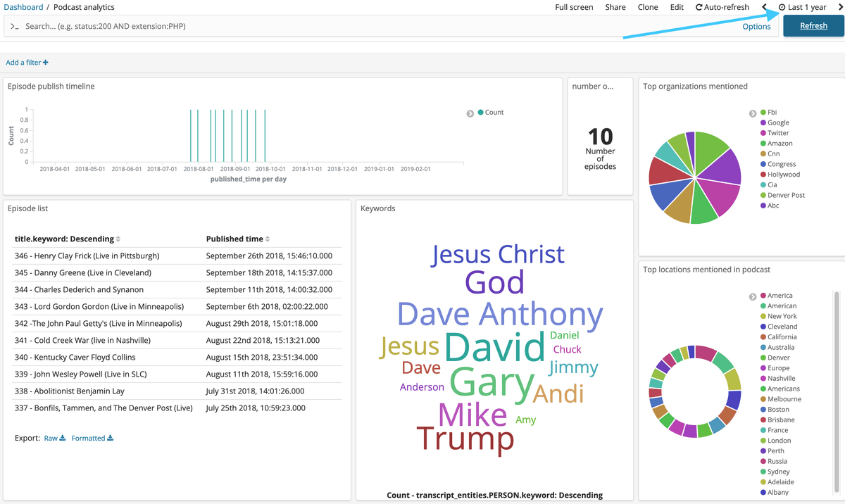
Task: Select Share from the top menu
Action: pos(615,7)
